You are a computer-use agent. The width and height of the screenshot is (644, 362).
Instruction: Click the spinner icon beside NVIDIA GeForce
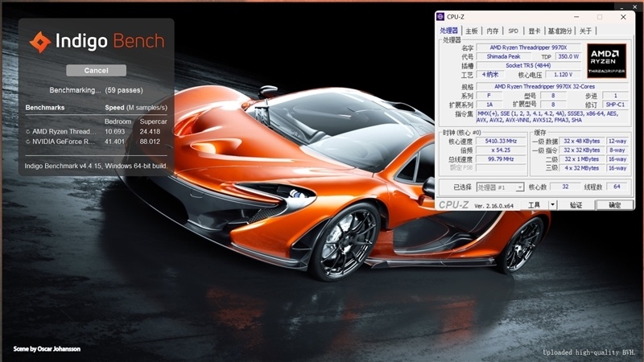pos(28,142)
